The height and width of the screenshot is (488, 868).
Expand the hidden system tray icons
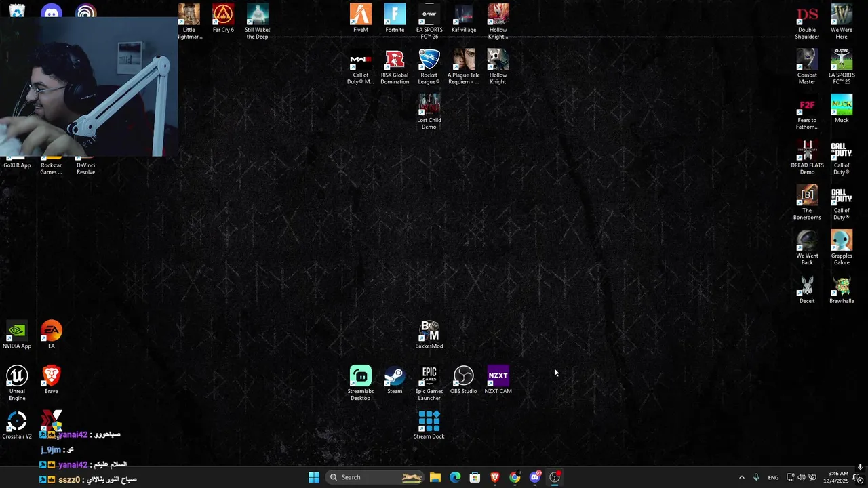(x=741, y=477)
